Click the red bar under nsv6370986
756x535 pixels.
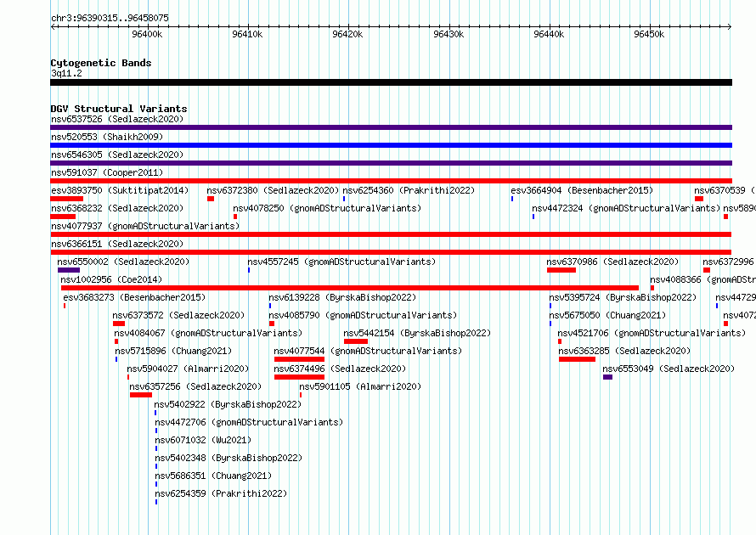coord(561,270)
